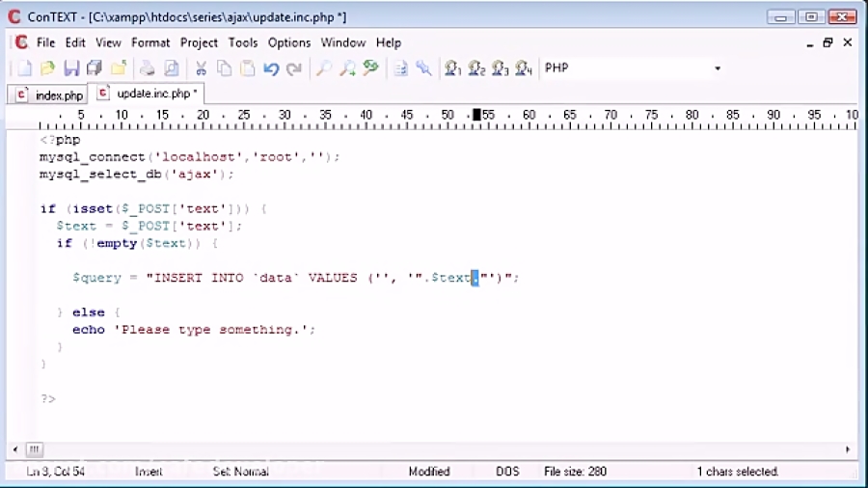Click the else keyword line
This screenshot has width=868, height=488.
click(x=89, y=312)
